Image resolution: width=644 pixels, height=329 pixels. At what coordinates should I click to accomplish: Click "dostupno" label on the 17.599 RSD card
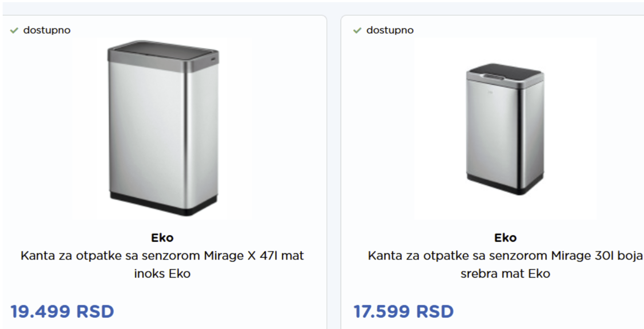click(x=390, y=30)
